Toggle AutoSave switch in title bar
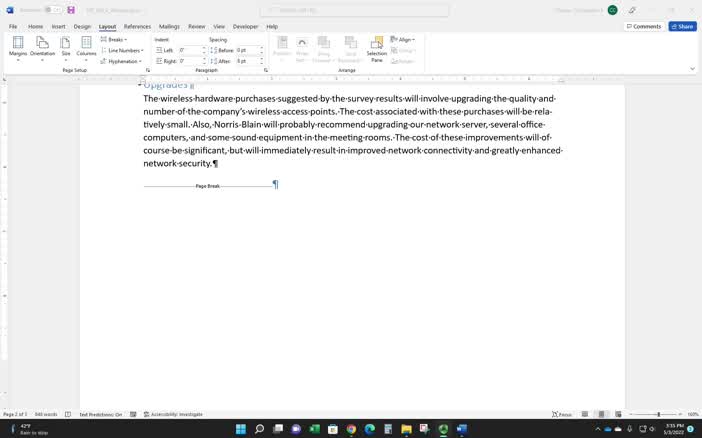The height and width of the screenshot is (438, 702). (51, 10)
